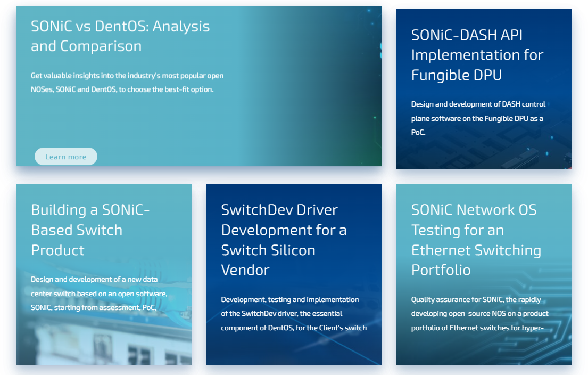Viewport: 588px width, 375px height.
Task: Click the text line 'developing open-source NOS on a product'
Action: click(479, 313)
